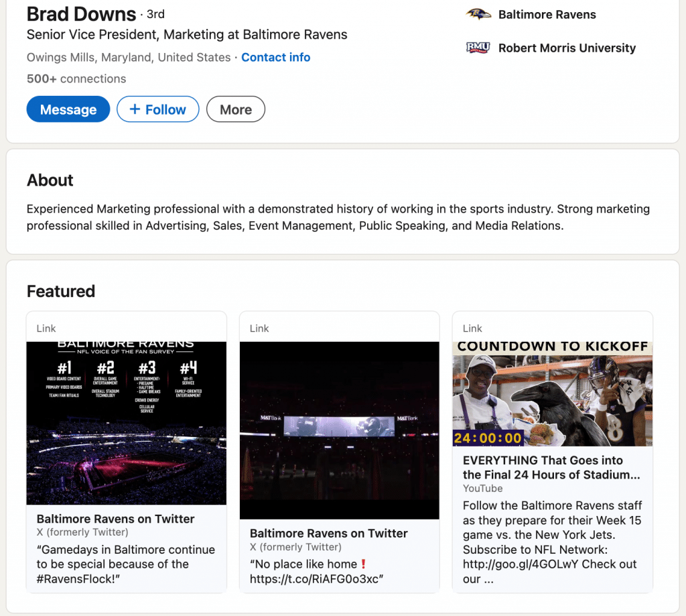Click the NFL Voice of the Fan survey thumbnail
This screenshot has width=686, height=616.
(x=126, y=422)
